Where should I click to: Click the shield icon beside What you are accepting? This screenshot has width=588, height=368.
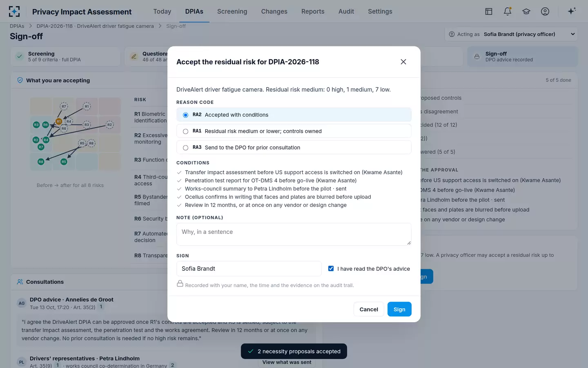(x=20, y=80)
